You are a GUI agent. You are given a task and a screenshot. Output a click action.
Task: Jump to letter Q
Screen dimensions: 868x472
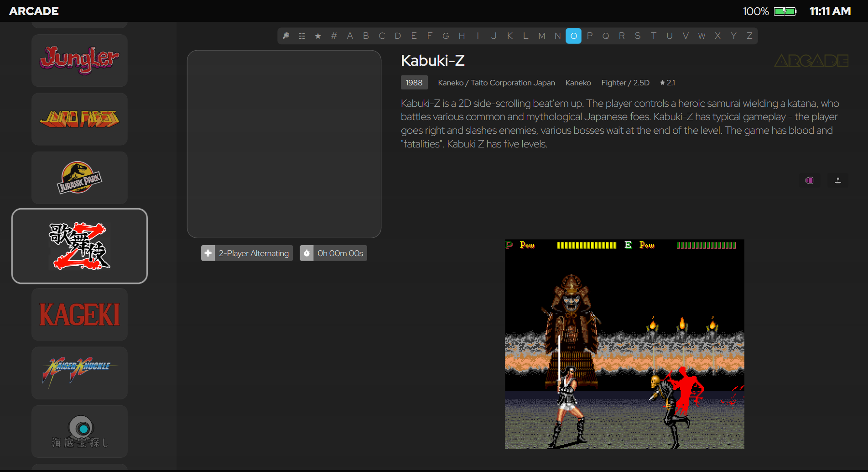coord(606,36)
